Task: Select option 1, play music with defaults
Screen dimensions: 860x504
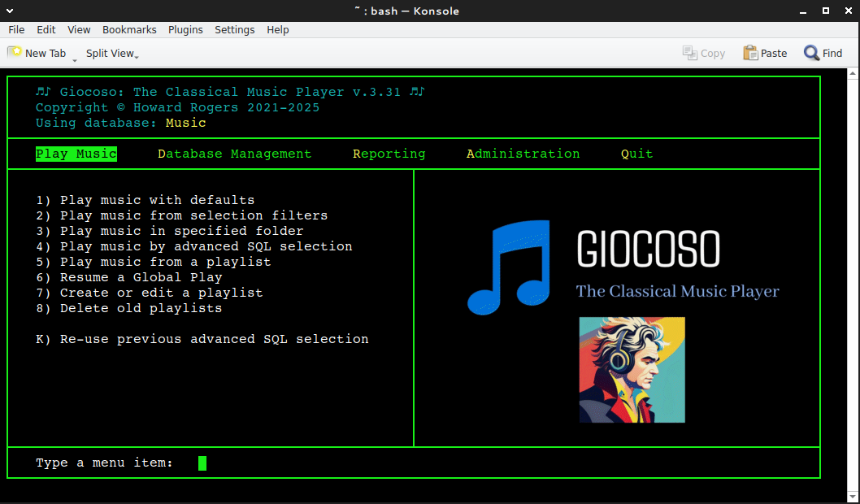Action: 146,200
